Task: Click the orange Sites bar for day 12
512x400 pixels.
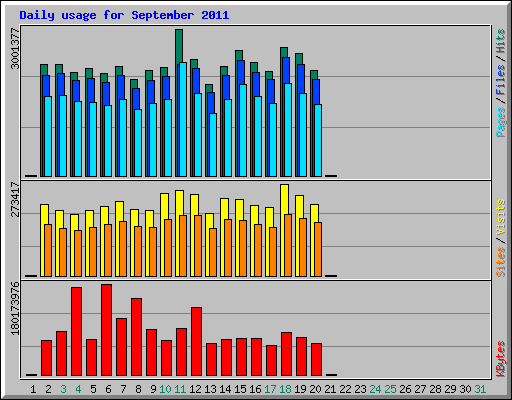Action: point(198,246)
